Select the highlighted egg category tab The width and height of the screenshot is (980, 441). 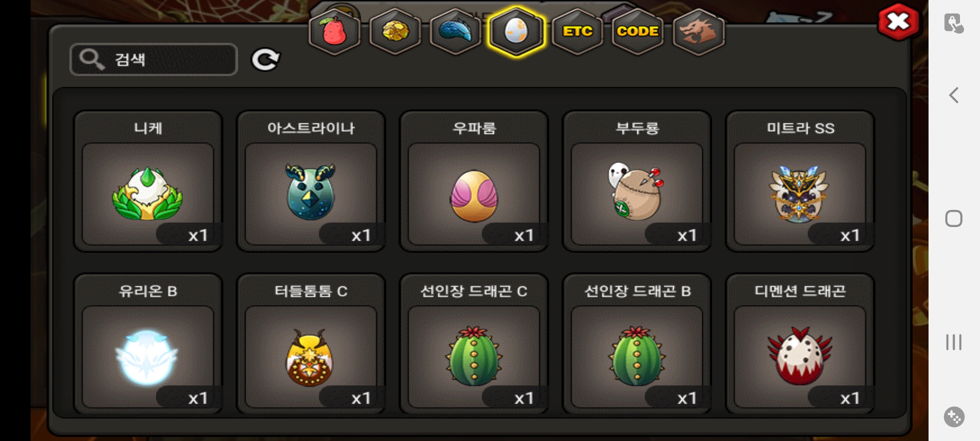(x=516, y=32)
